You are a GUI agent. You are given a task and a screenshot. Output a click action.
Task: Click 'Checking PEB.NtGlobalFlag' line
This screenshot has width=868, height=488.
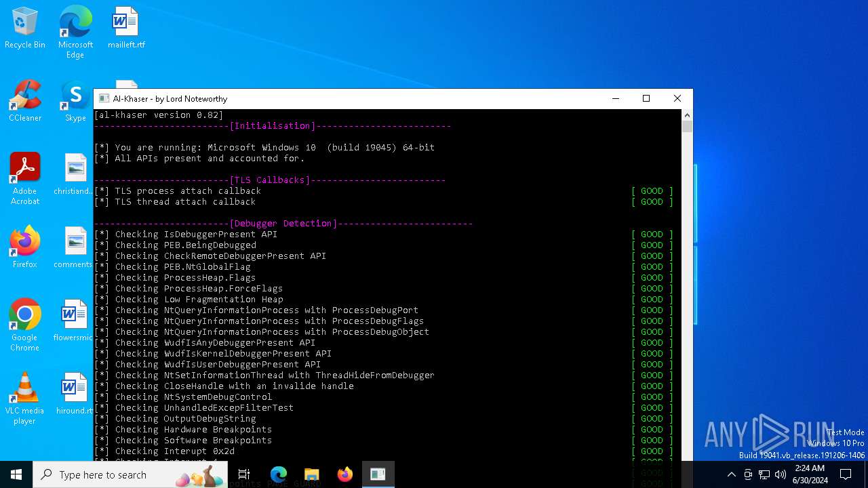(x=172, y=267)
